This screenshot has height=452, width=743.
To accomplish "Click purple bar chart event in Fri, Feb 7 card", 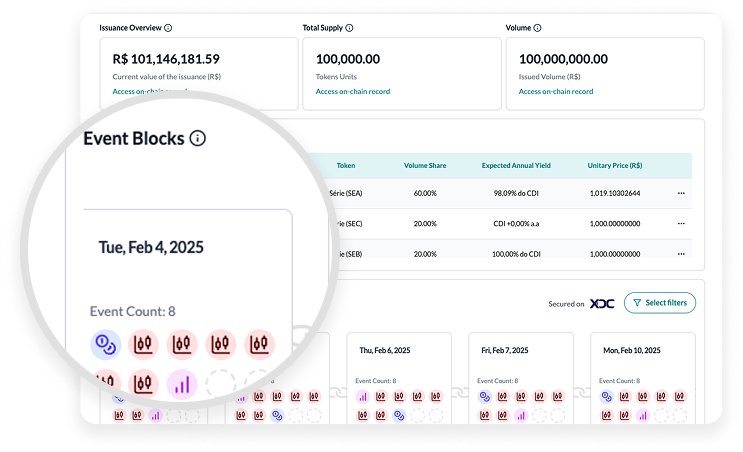I will tap(521, 416).
